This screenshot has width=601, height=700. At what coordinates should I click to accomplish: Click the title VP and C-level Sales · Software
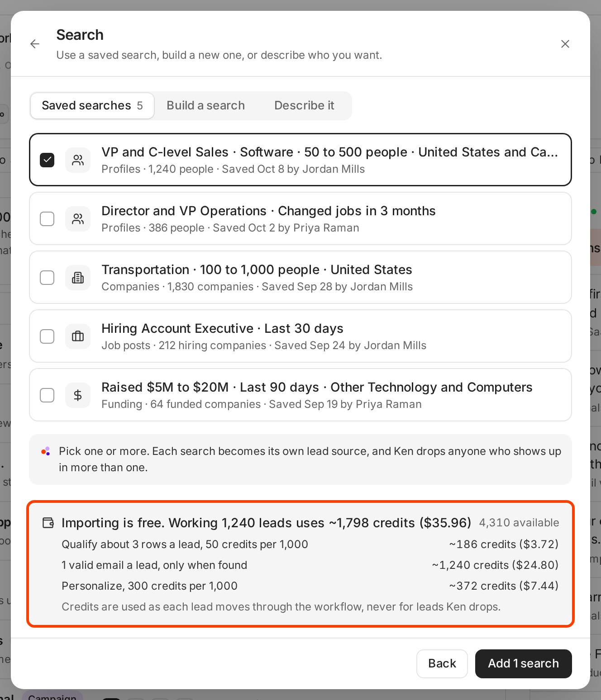point(329,152)
